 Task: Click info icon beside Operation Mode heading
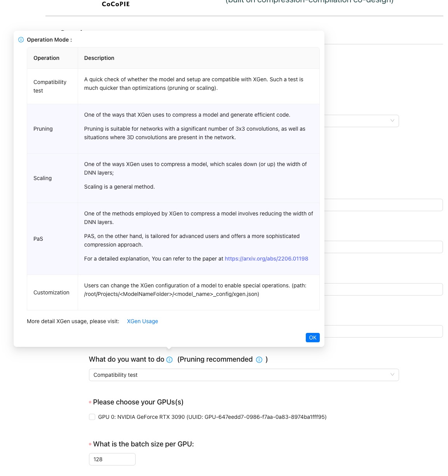pyautogui.click(x=21, y=40)
